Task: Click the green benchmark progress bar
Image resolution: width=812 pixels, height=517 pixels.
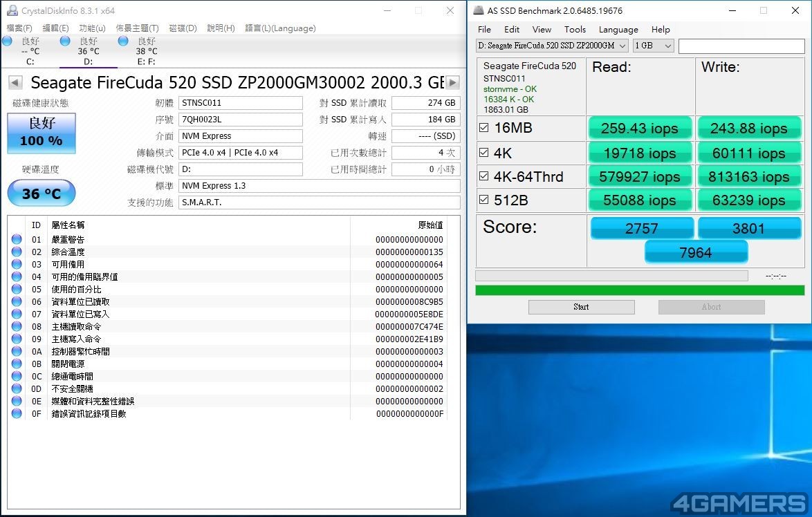Action: click(x=640, y=290)
